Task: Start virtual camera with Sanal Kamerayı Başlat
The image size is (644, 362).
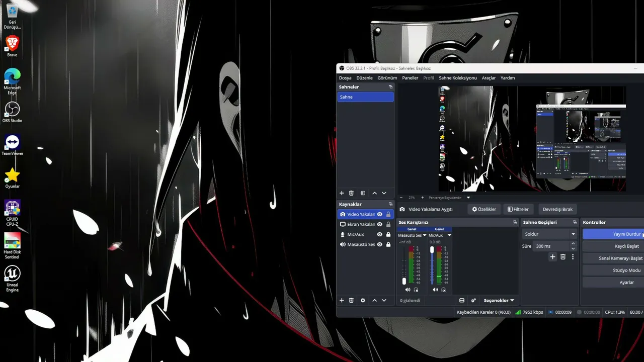Action: pos(613,258)
